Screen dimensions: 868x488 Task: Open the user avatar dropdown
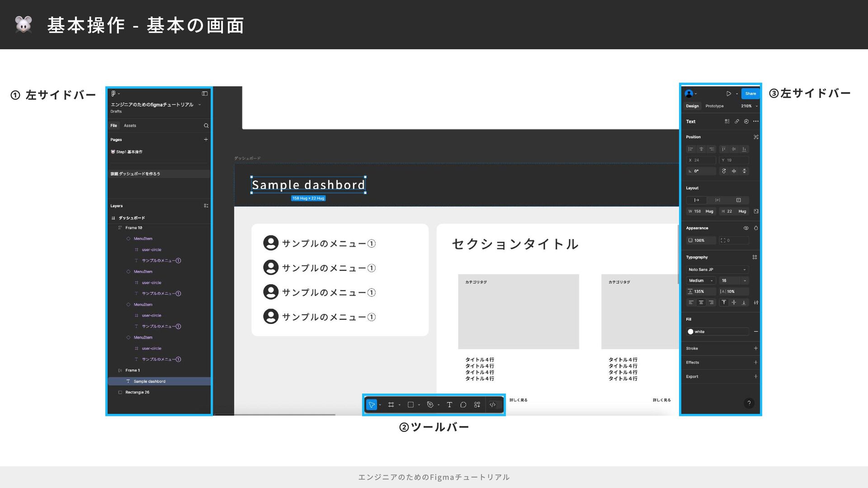pos(691,94)
